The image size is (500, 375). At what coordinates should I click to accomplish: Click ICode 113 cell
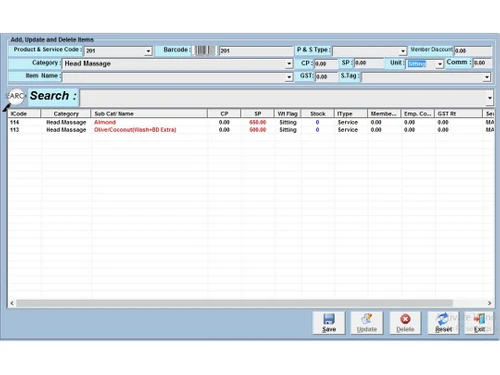pyautogui.click(x=14, y=130)
